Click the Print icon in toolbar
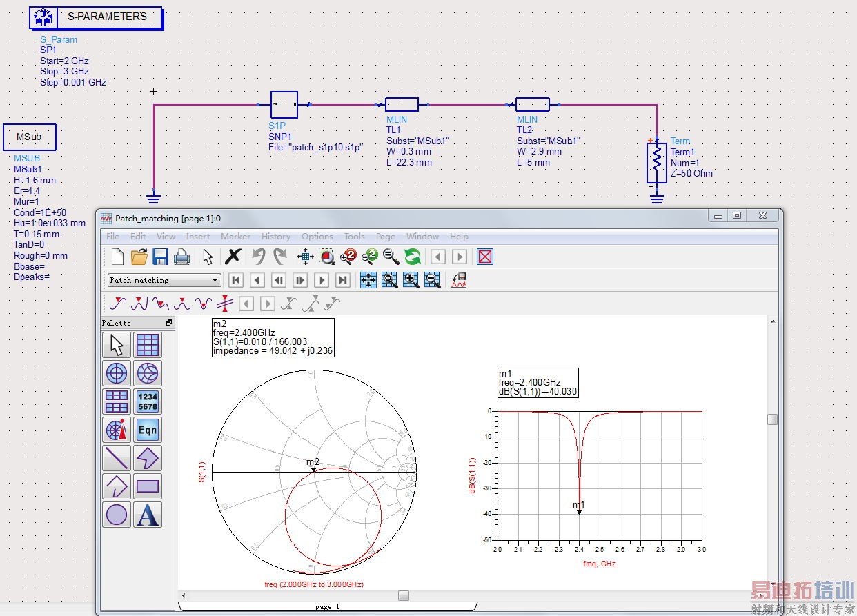Screen dimensions: 857x616 (181, 257)
